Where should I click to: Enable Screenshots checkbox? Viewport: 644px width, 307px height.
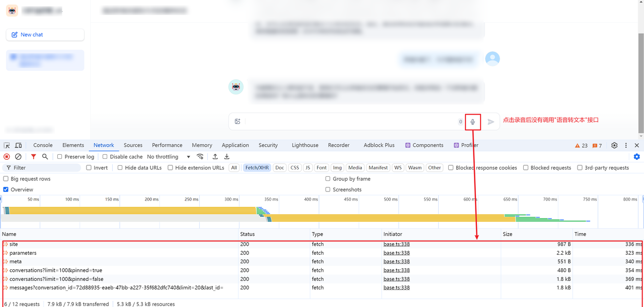pyautogui.click(x=328, y=189)
